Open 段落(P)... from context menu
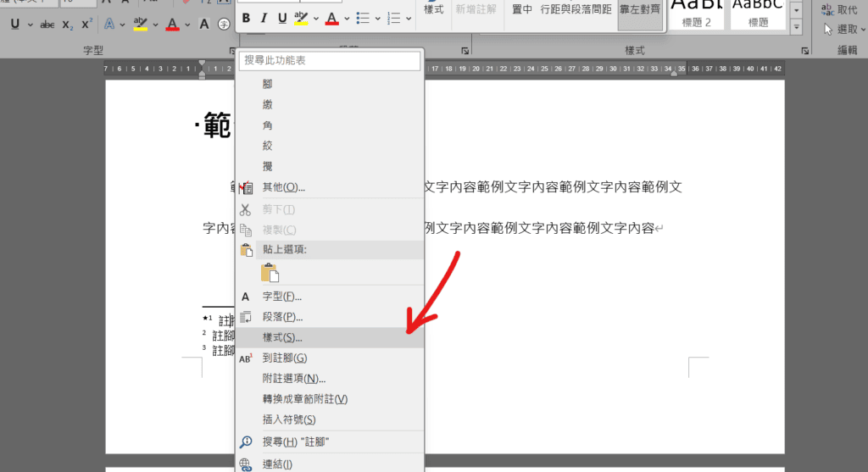 tap(330, 317)
